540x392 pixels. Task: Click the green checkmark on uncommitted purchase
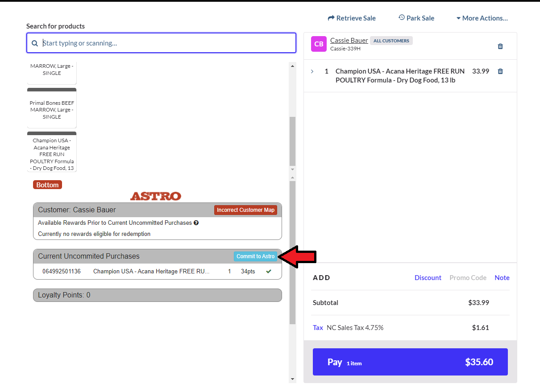pos(269,271)
